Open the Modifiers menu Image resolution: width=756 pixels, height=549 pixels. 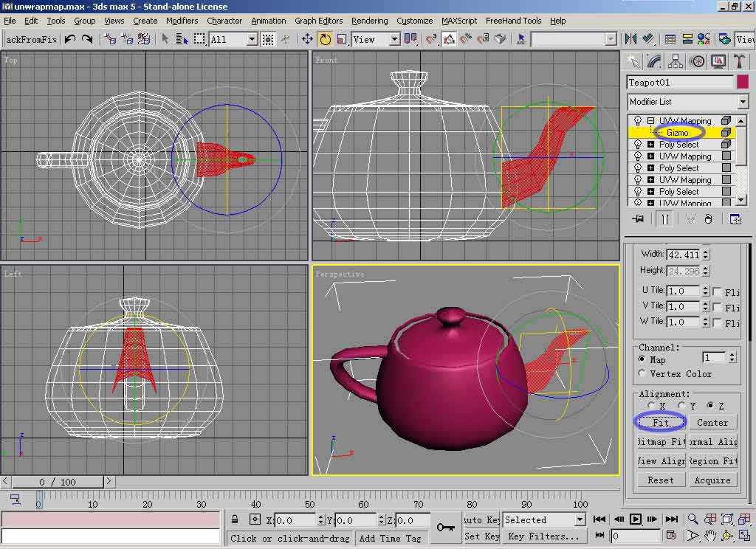tap(182, 21)
